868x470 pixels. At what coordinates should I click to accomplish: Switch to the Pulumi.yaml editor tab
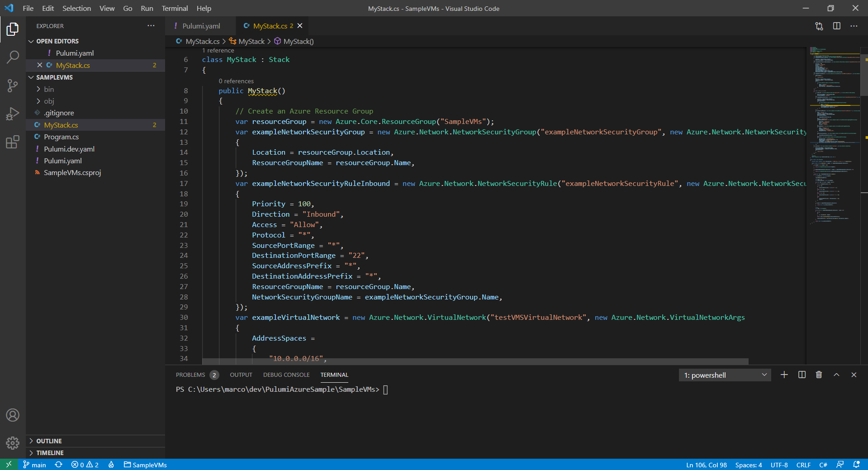pyautogui.click(x=200, y=26)
